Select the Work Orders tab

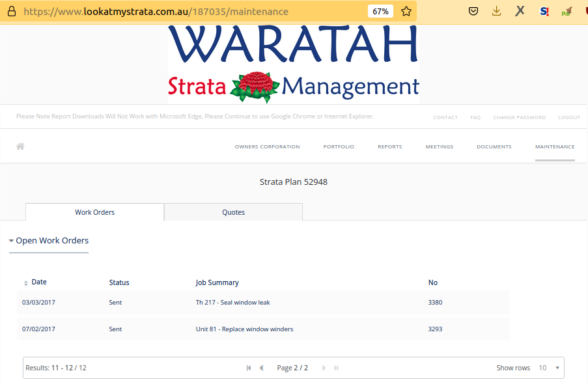[x=94, y=212]
